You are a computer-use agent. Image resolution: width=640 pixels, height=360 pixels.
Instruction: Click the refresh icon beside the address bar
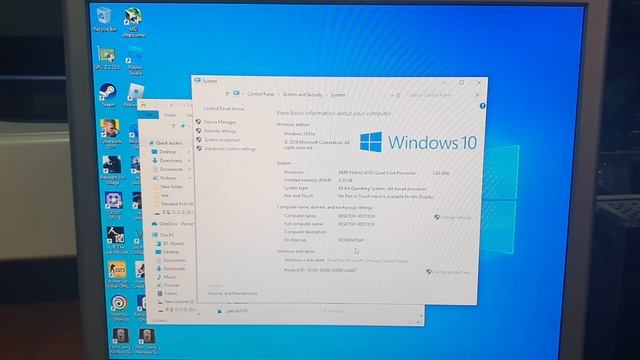[398, 95]
